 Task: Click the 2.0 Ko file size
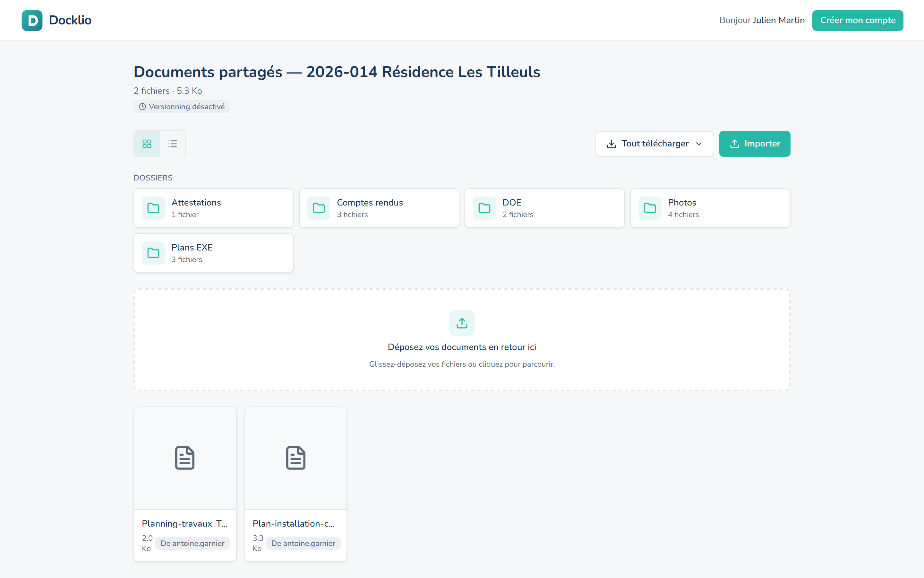[147, 543]
